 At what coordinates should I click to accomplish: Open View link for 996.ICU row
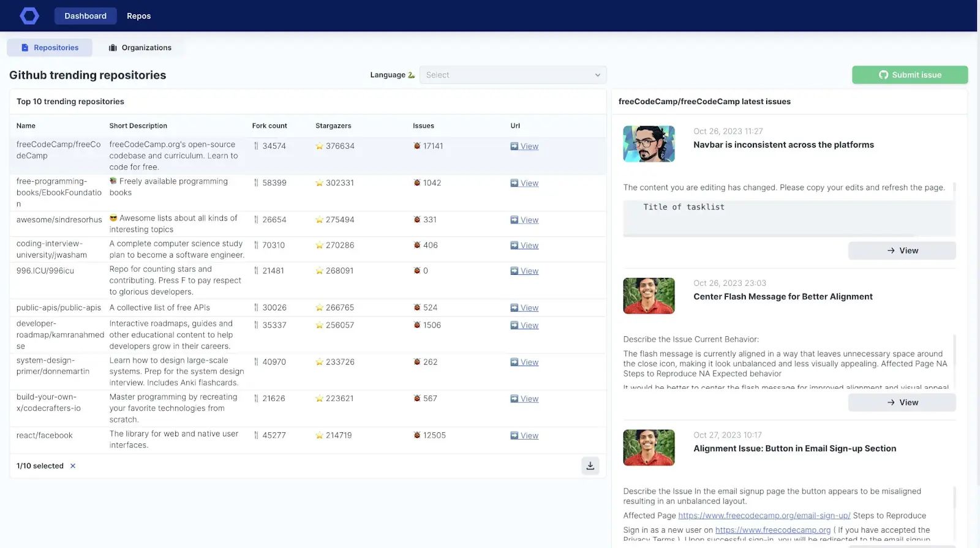click(x=524, y=271)
